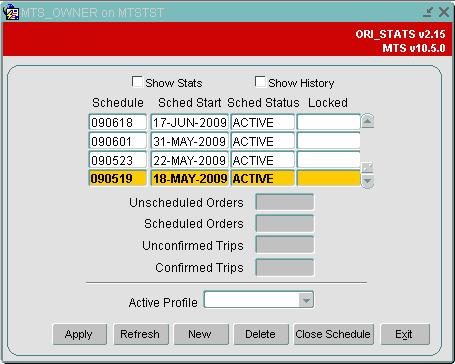Click the Apply button
Image resolution: width=455 pixels, height=364 pixels.
tap(80, 334)
